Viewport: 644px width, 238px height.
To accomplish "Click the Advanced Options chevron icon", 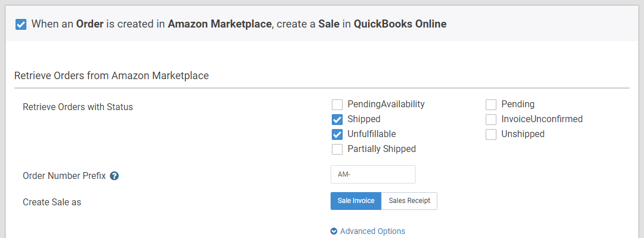I will pyautogui.click(x=334, y=232).
